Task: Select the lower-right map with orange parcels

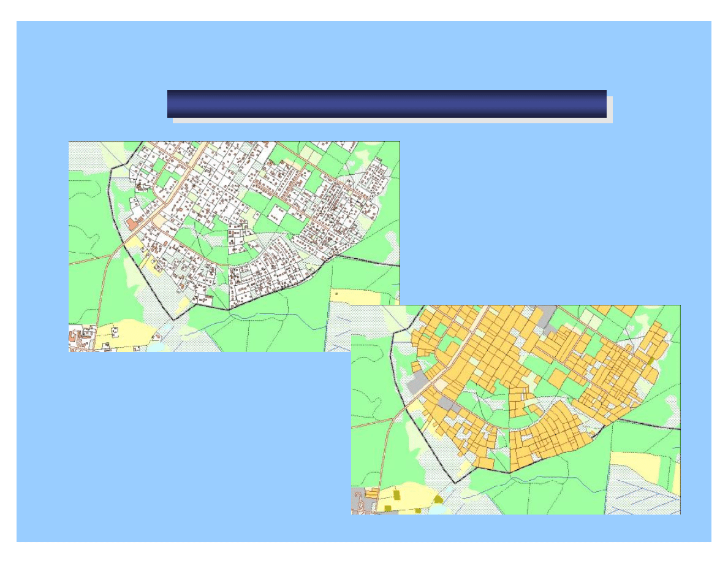Action: click(x=515, y=409)
